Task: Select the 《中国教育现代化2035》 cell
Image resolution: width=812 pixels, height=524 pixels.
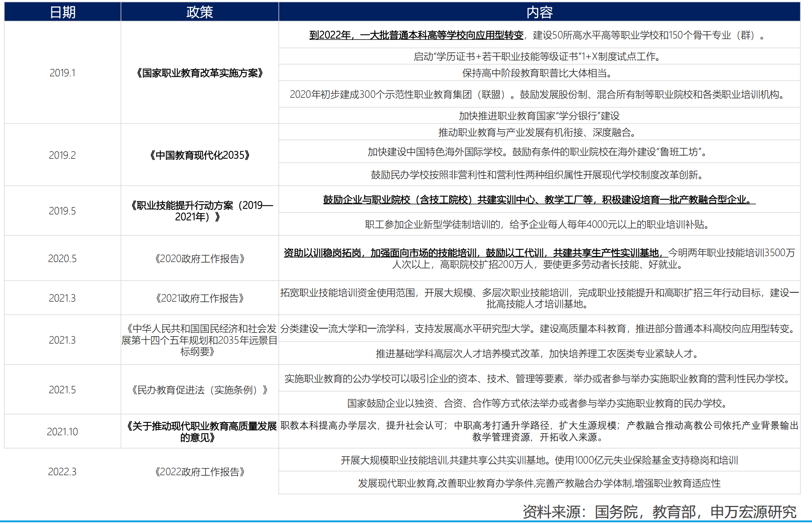Action: coord(199,155)
